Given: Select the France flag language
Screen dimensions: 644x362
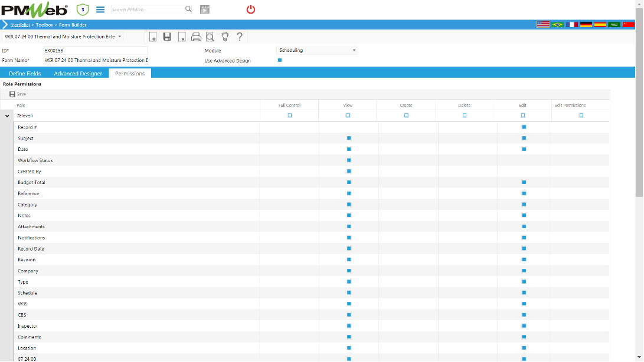Looking at the screenshot, I should coord(572,24).
